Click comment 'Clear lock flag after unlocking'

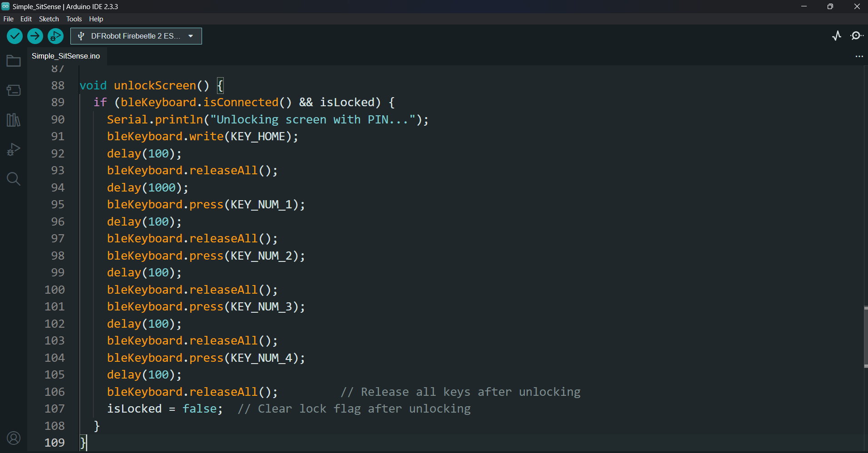point(365,409)
